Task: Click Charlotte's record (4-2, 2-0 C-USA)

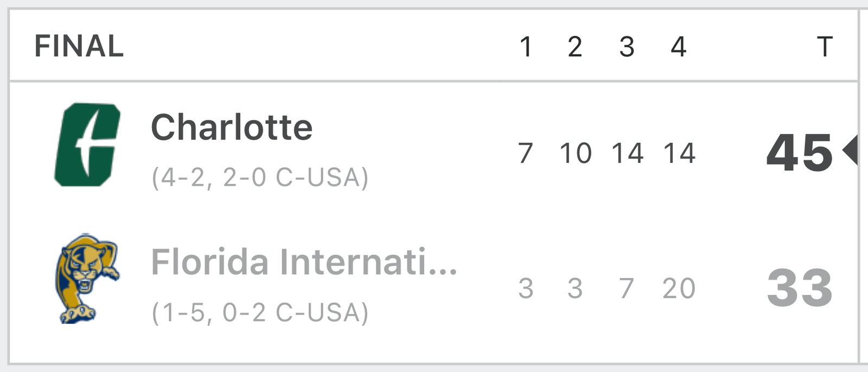Action: pyautogui.click(x=260, y=178)
